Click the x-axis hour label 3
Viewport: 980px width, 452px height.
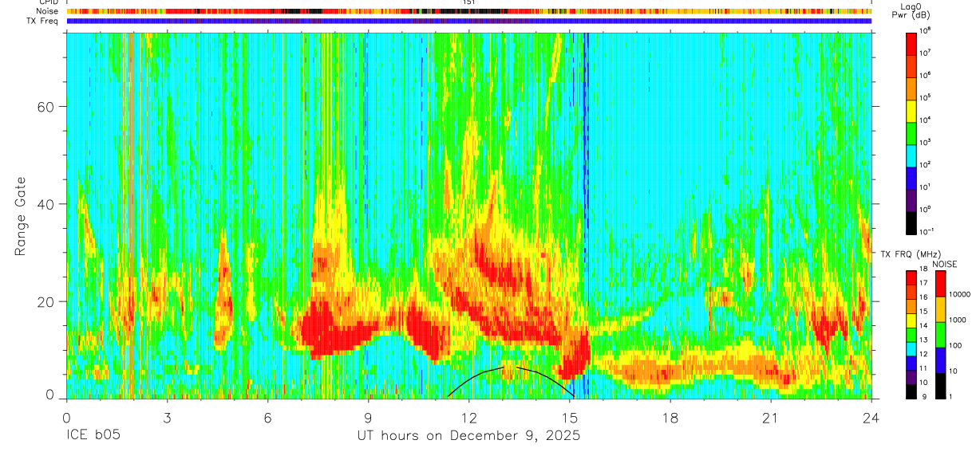167,417
